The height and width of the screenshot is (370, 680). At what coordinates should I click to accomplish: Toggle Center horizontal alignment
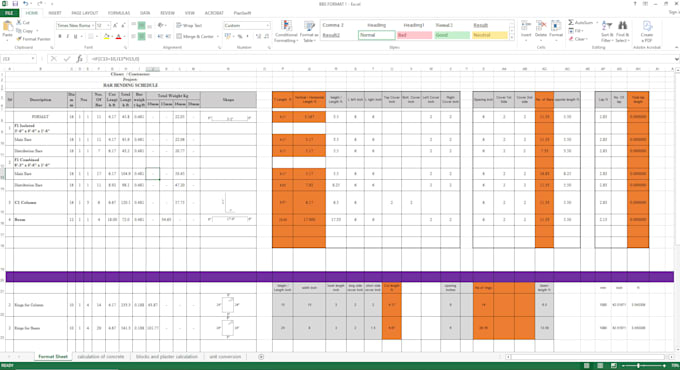pos(141,36)
